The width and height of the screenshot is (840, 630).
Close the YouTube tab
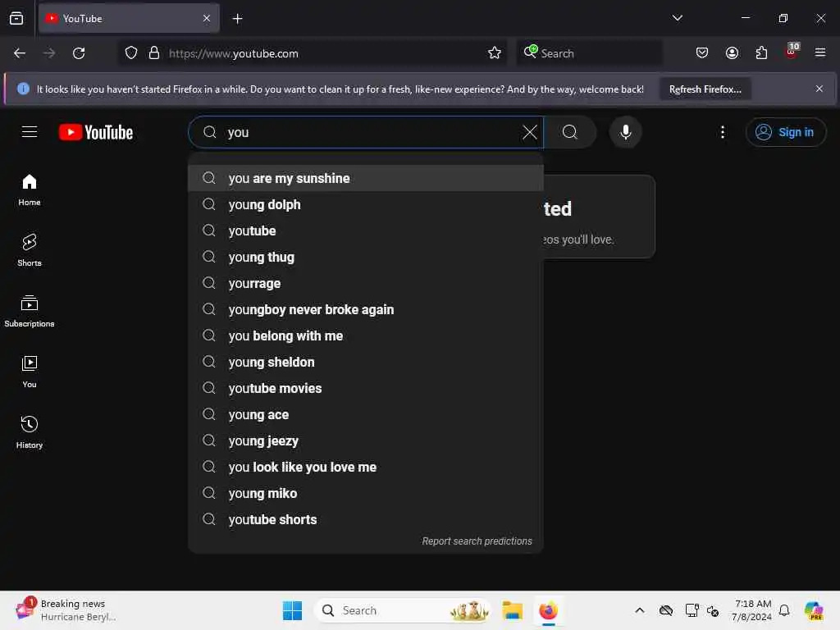coord(207,18)
